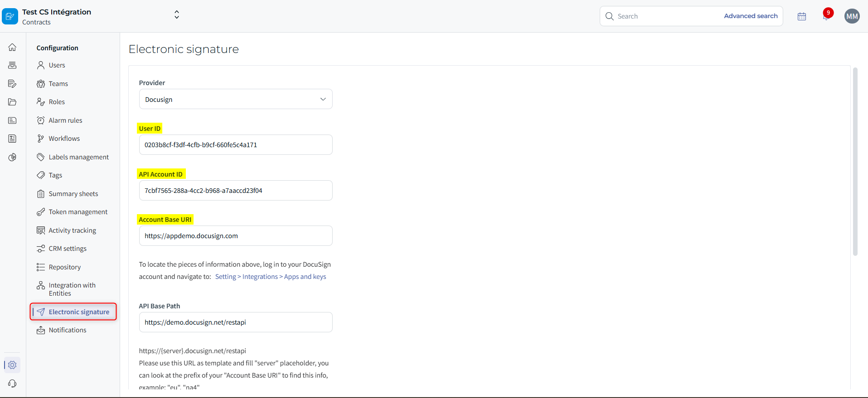This screenshot has height=398, width=868.
Task: Expand the Provider dropdown showing Docusign
Action: pos(236,99)
